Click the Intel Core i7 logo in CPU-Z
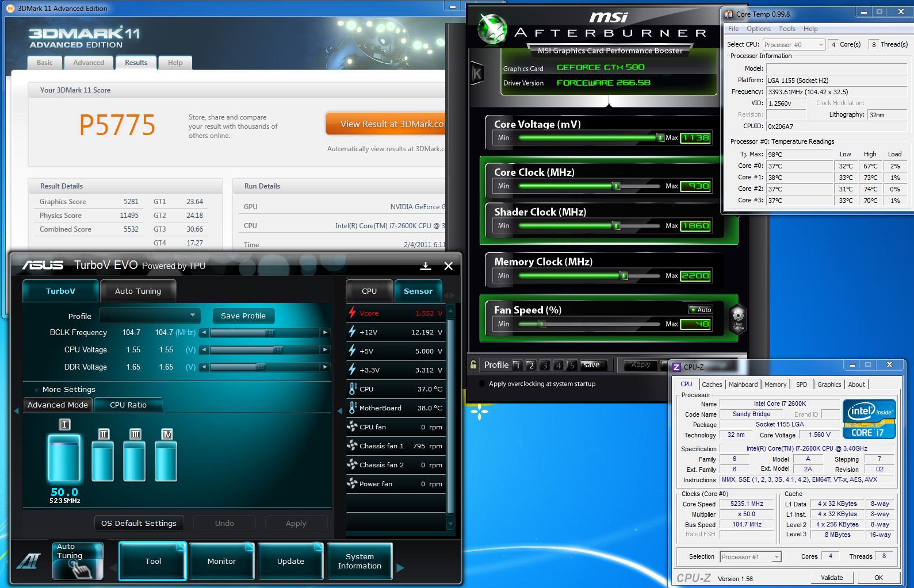The image size is (914, 588). (x=869, y=419)
